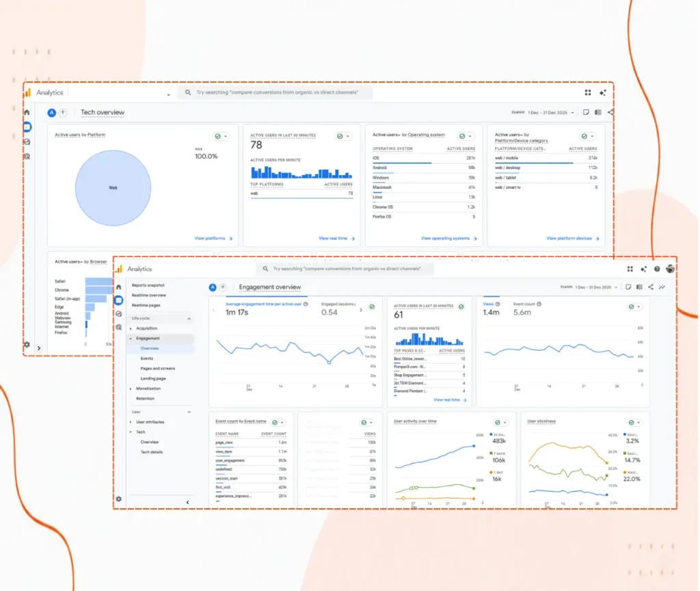Click Advertising icon in Tech overview window sidebar
700x591 pixels.
[27, 157]
